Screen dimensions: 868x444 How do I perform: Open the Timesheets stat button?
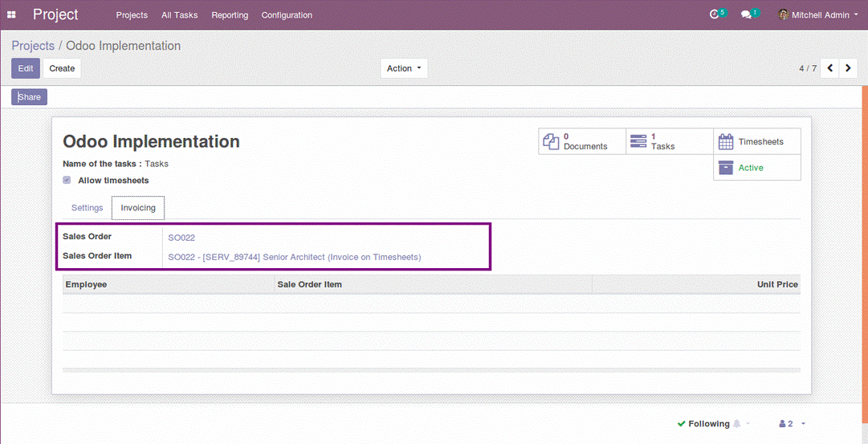tap(757, 141)
